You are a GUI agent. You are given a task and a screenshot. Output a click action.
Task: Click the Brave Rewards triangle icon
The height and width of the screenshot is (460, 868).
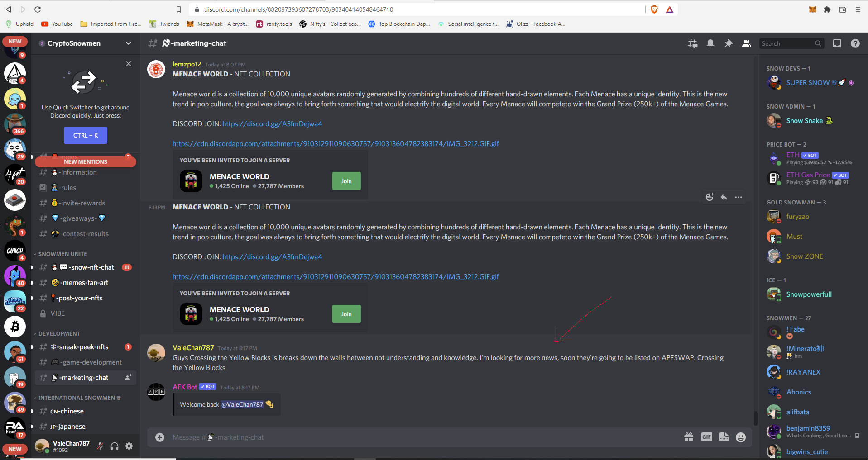click(x=670, y=9)
